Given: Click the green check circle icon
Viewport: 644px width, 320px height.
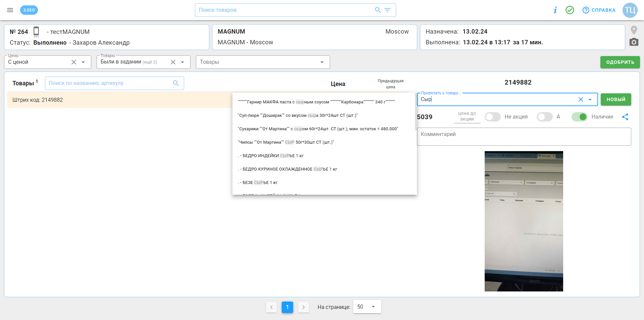Looking at the screenshot, I should (570, 10).
